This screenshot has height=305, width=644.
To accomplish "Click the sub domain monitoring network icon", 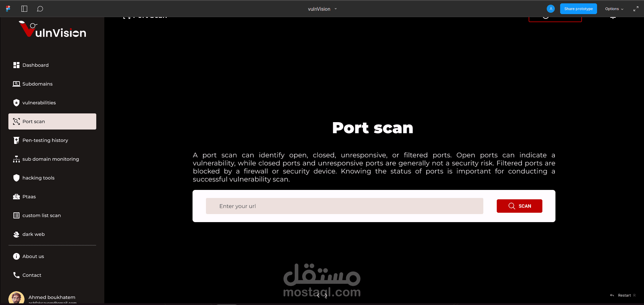I will (x=16, y=159).
